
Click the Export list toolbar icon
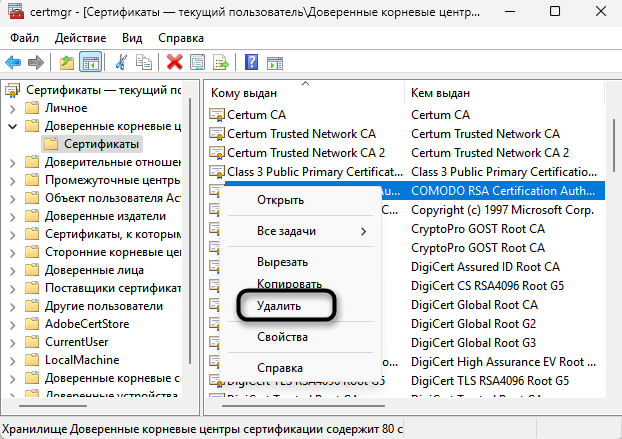pyautogui.click(x=221, y=62)
